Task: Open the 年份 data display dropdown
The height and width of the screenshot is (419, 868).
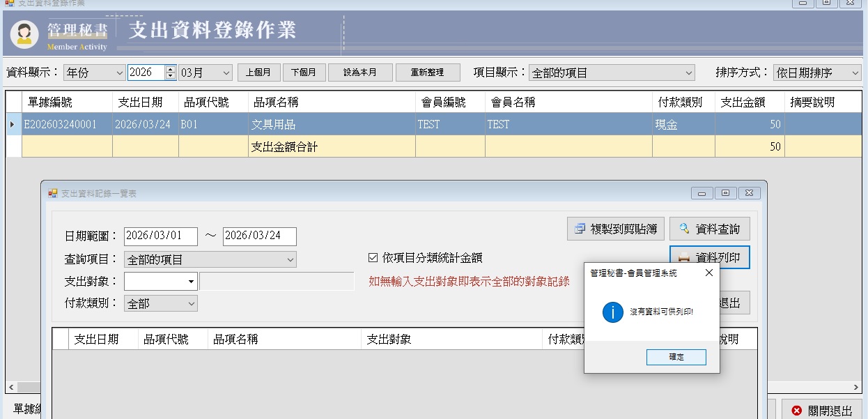Action: pos(94,73)
